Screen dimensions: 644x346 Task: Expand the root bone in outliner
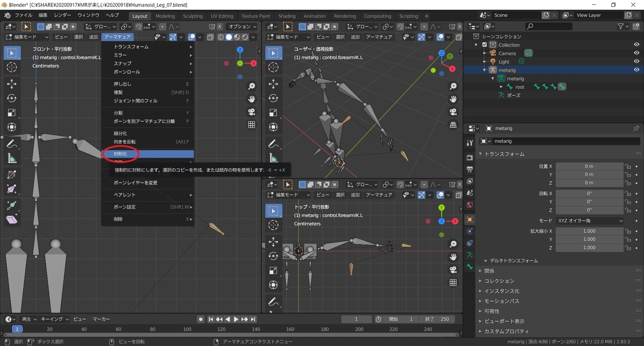502,86
